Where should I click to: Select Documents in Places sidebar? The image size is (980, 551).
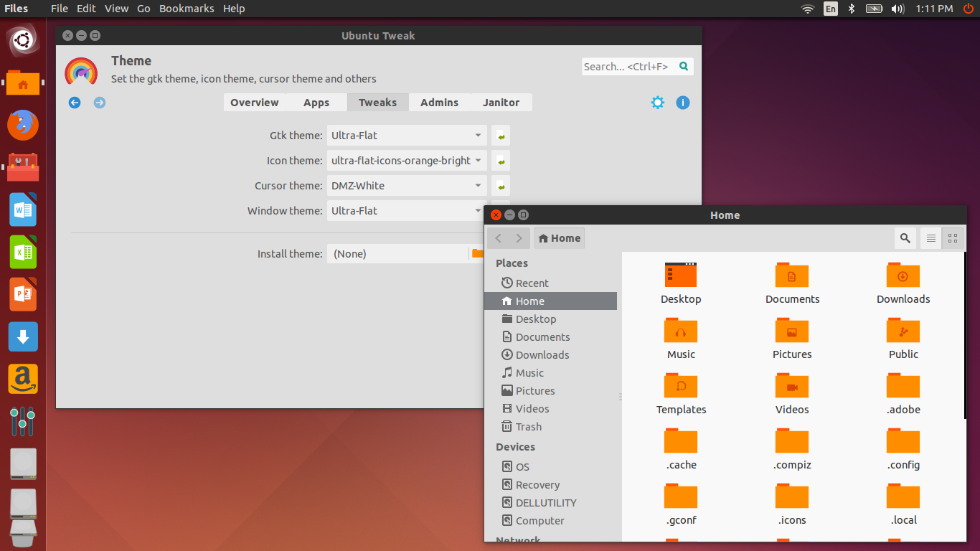pos(550,337)
